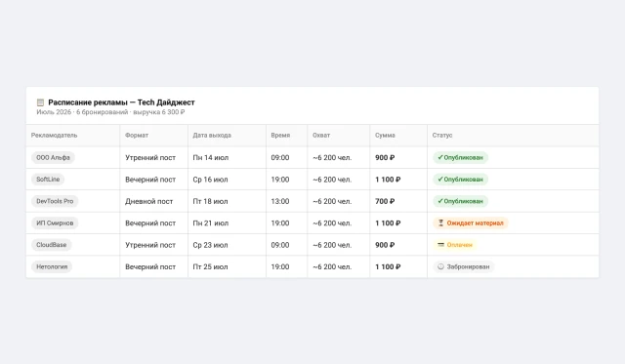Image resolution: width=625 pixels, height=364 pixels.
Task: Select the CloudBase advertiser chip
Action: 52,245
